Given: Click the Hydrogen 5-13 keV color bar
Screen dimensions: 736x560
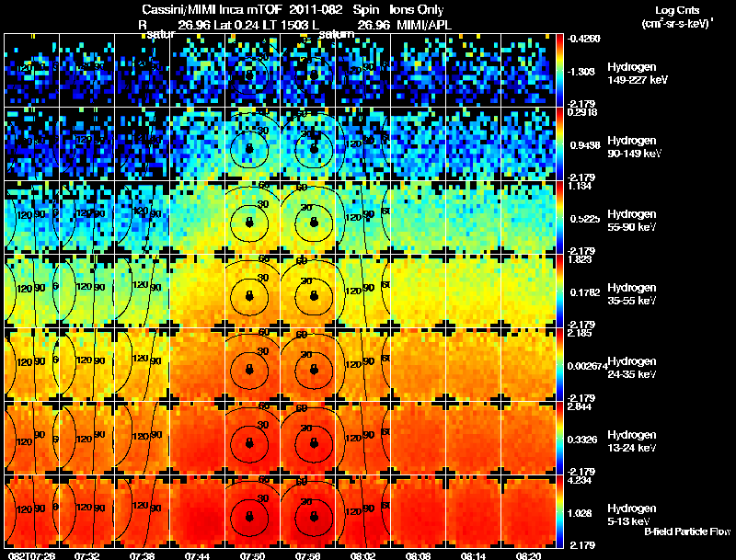Looking at the screenshot, I should point(559,511).
